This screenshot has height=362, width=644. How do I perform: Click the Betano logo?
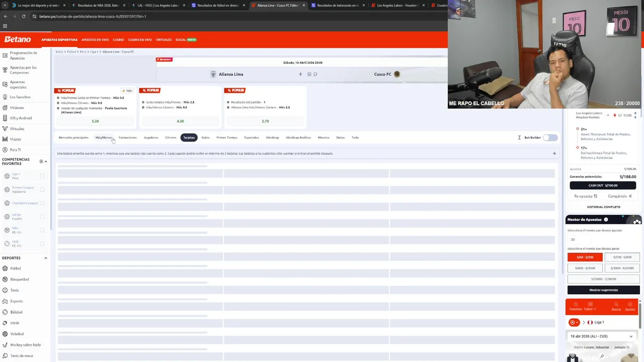coord(18,39)
